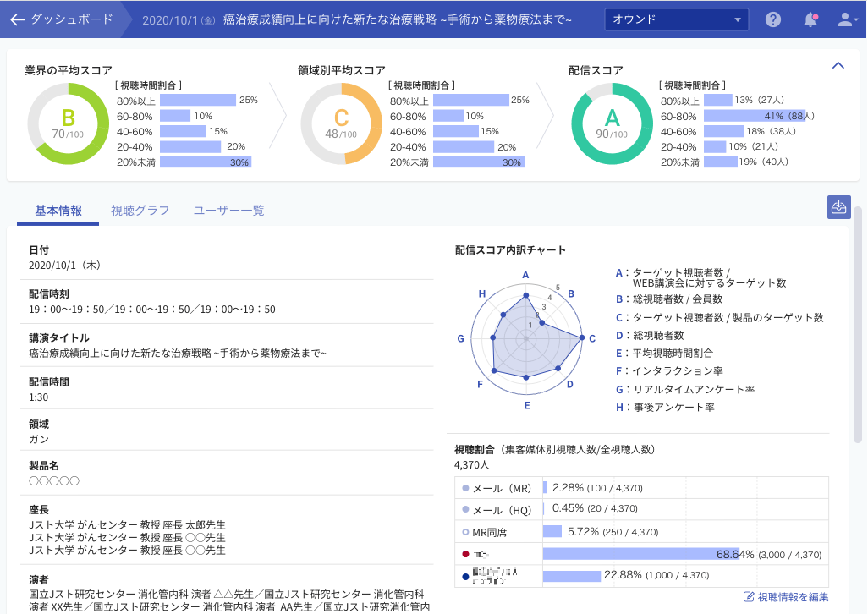Click 座長 line with 太郎先生

tap(127, 524)
